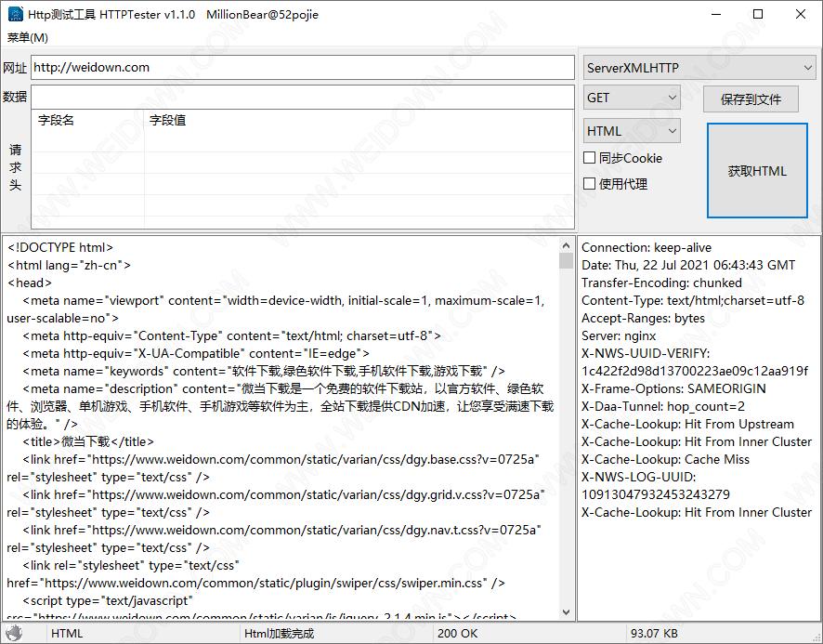Open the 菜单(M) menu
This screenshot has width=823, height=644.
[27, 37]
